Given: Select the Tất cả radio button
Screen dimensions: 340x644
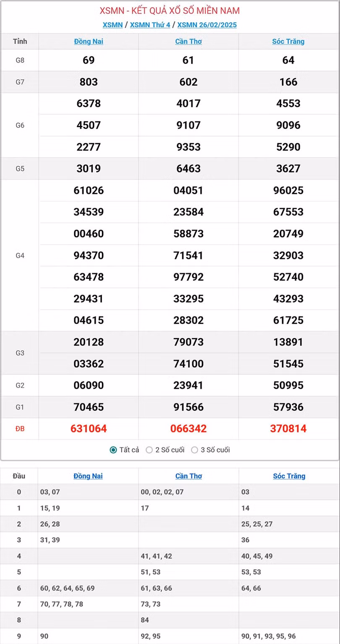Looking at the screenshot, I should pyautogui.click(x=113, y=450).
